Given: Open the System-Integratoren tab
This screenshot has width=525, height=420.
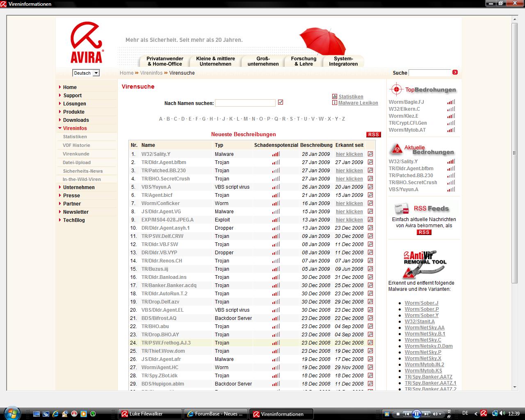Looking at the screenshot, I should pos(343,61).
